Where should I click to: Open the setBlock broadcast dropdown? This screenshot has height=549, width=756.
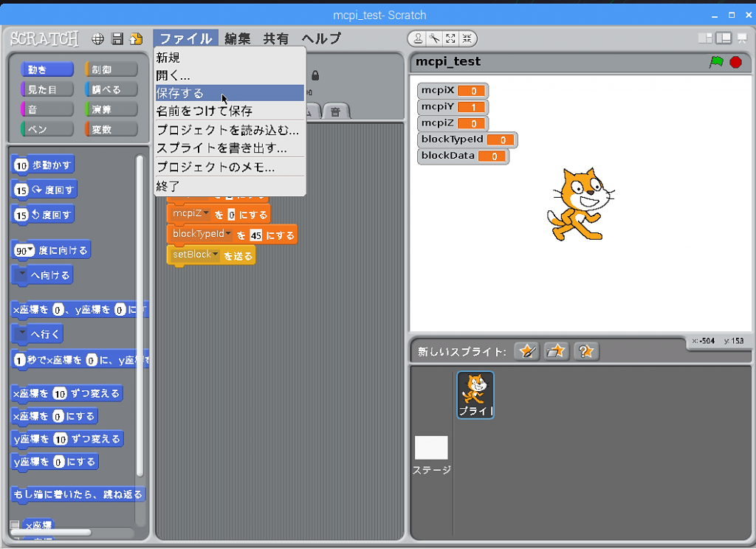click(x=215, y=254)
